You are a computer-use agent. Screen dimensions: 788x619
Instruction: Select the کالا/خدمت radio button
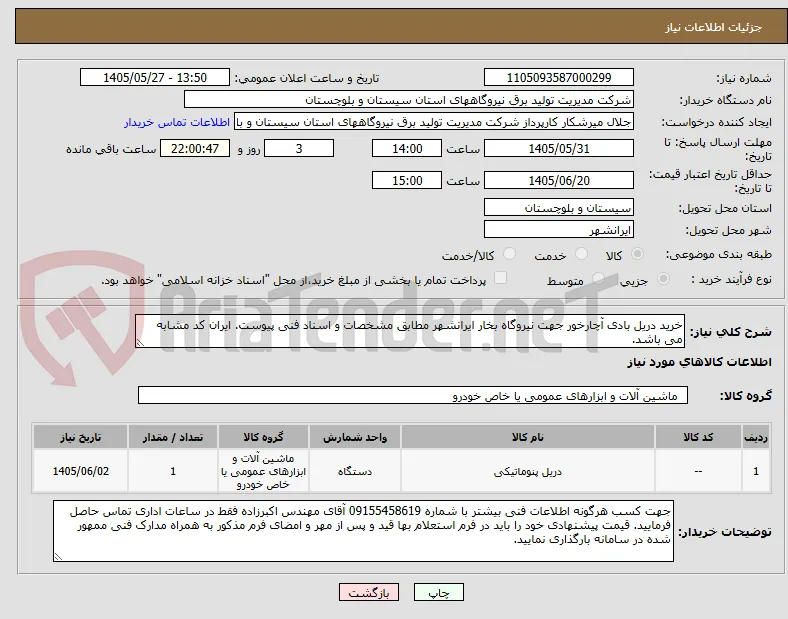(x=510, y=254)
